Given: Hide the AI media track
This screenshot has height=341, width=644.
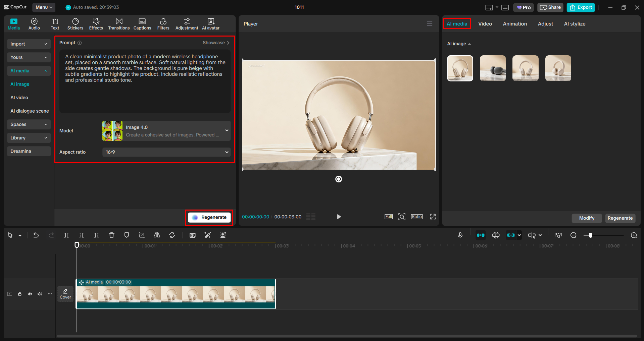Looking at the screenshot, I should coord(30,294).
